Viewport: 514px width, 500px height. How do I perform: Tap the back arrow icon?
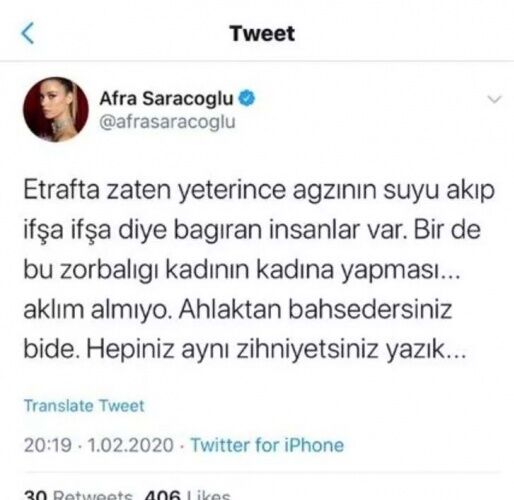coord(28,33)
